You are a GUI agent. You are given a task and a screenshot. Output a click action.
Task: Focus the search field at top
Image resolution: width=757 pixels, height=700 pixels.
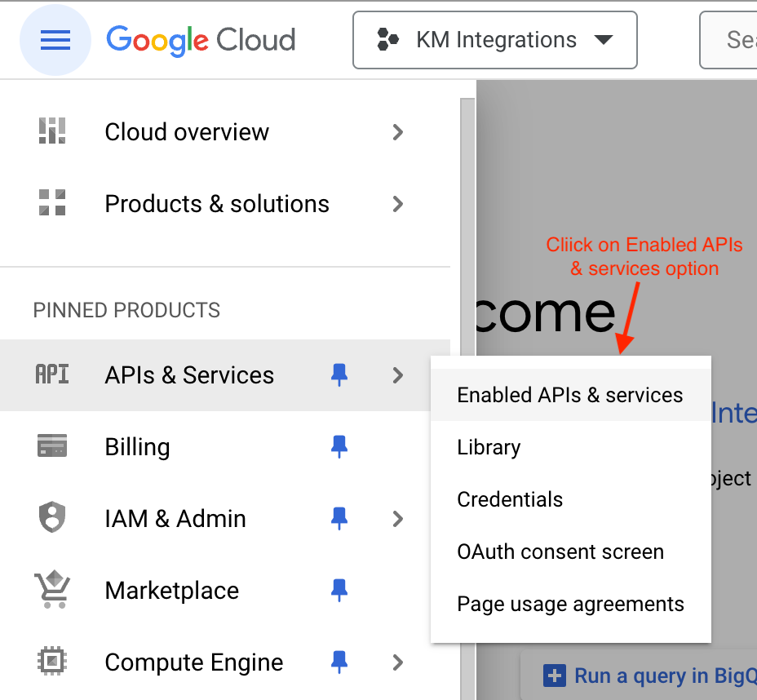728,40
